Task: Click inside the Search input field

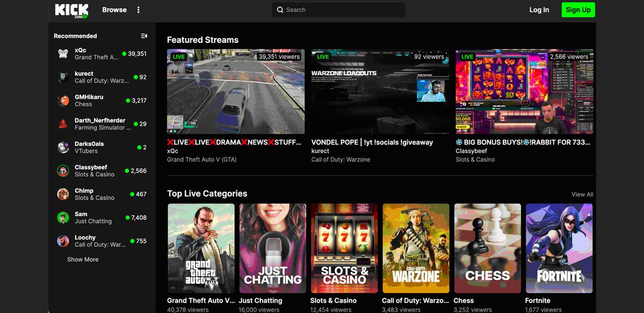Action: click(x=343, y=10)
